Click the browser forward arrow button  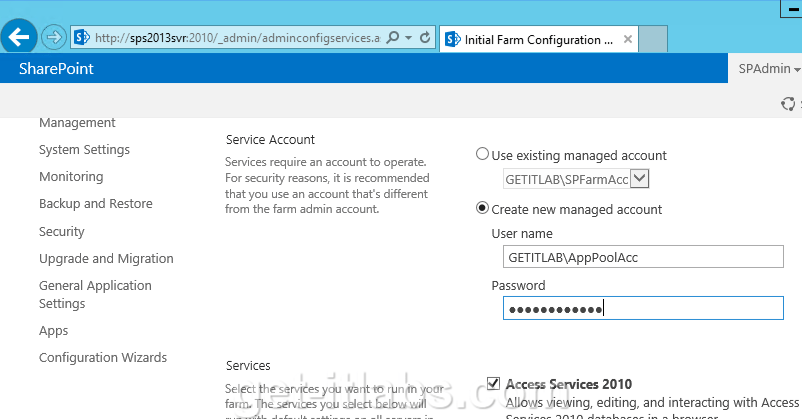pyautogui.click(x=54, y=37)
